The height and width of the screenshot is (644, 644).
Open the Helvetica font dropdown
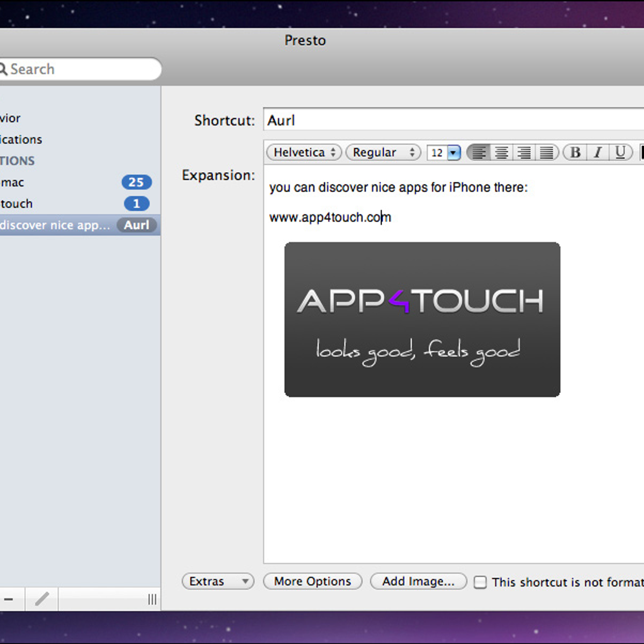coord(304,153)
